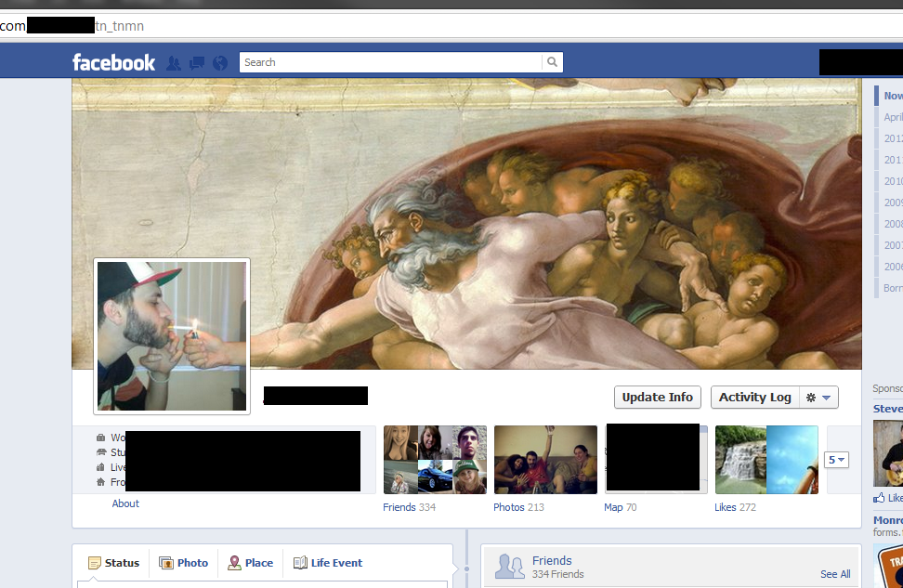Click the Lives in icon

point(100,467)
